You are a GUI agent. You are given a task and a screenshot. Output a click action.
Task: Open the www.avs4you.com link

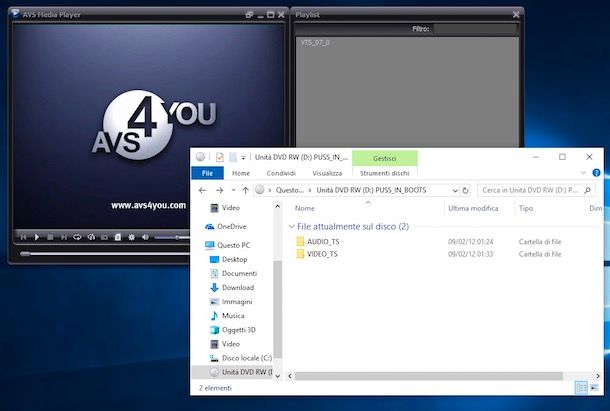coord(148,205)
